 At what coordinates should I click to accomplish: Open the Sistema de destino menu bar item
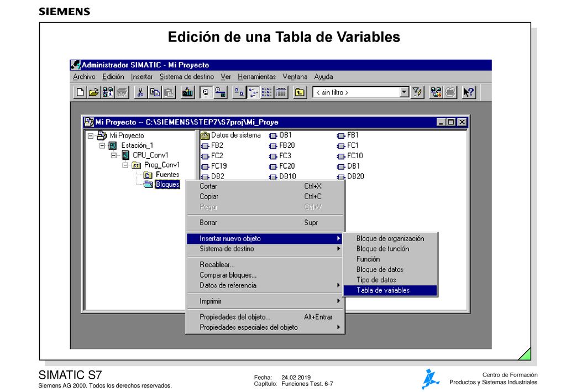pos(187,77)
